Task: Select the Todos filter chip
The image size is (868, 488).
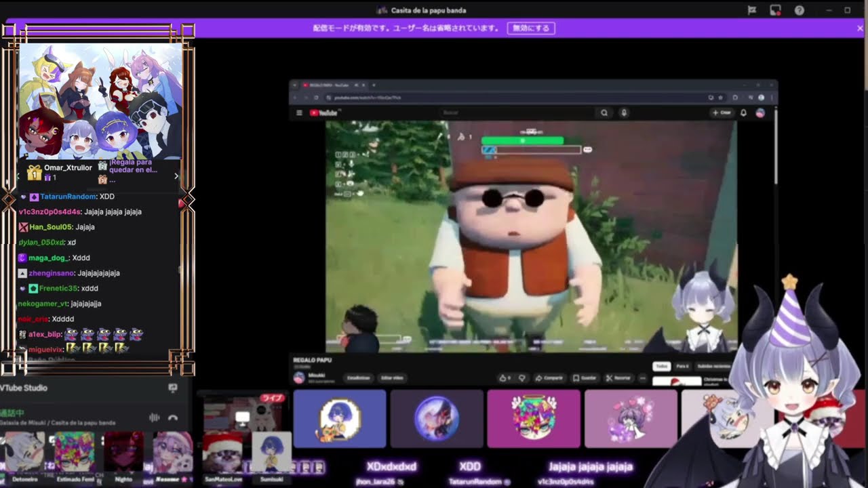Action: [661, 366]
